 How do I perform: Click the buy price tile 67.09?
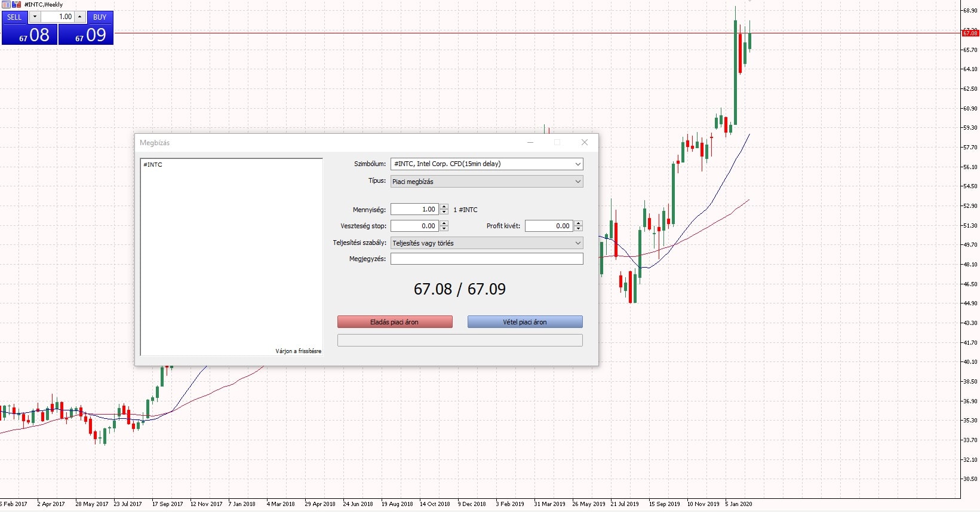pyautogui.click(x=86, y=35)
